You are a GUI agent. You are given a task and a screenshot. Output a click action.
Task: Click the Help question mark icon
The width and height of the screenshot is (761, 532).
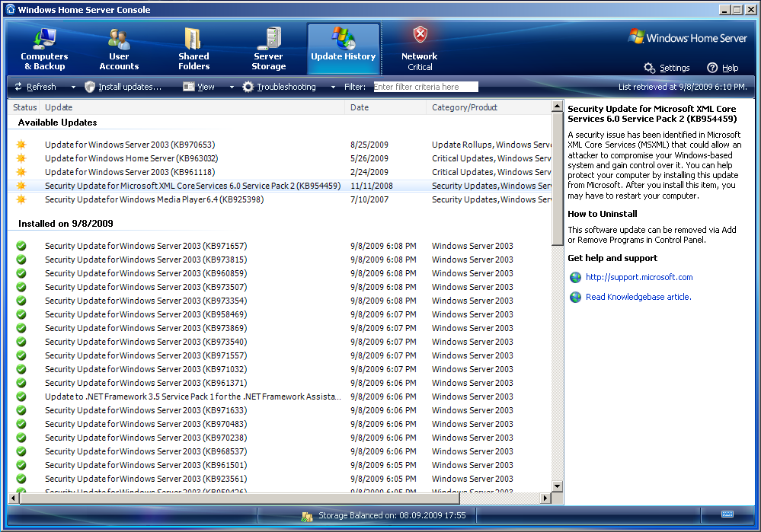click(x=712, y=68)
